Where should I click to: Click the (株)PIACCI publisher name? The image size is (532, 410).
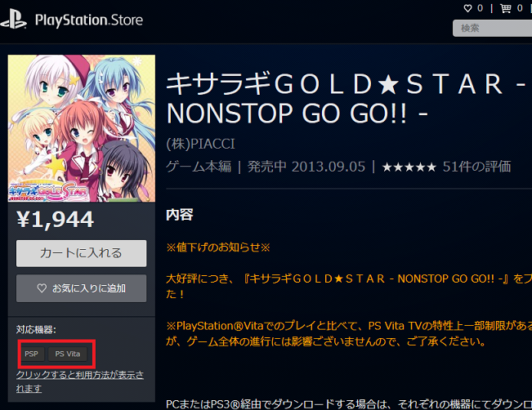coord(200,144)
